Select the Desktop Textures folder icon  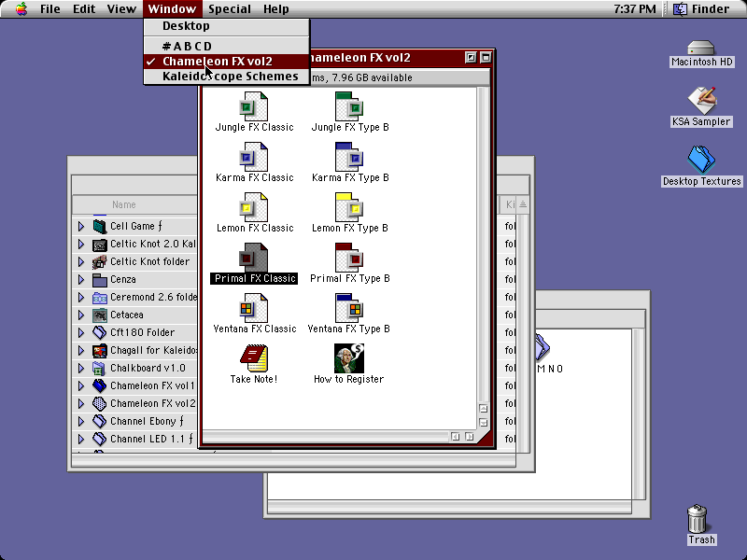701,160
